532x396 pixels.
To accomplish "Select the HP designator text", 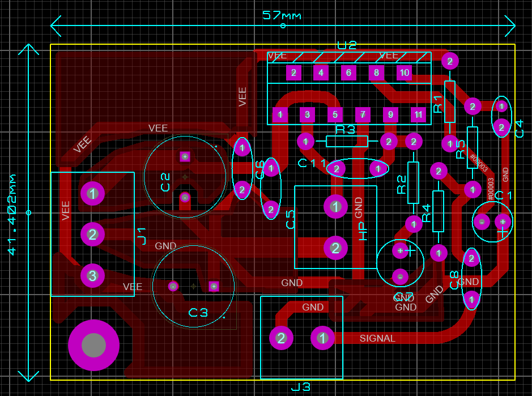I will tap(363, 231).
